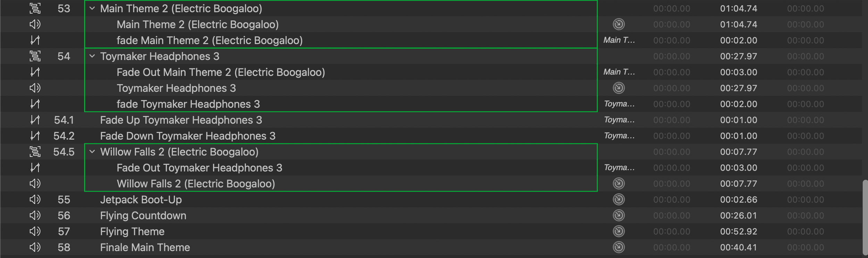Click speaker icon for Flying Countdown cue

[35, 215]
